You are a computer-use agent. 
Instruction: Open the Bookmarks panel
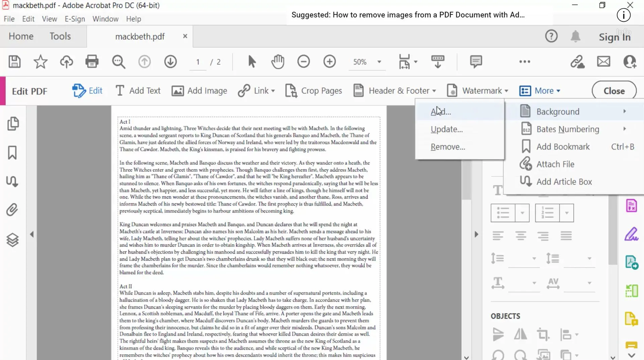(12, 152)
